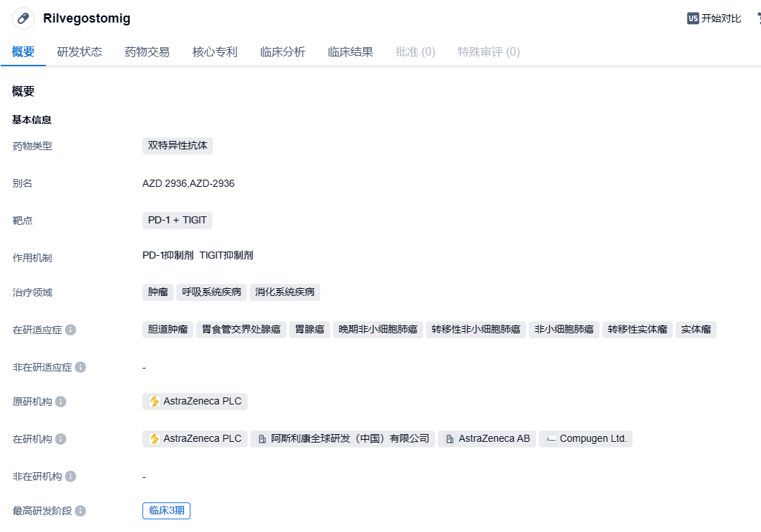Screen dimensions: 761x532
Task: Click the VS compare icon at top right
Action: (693, 18)
